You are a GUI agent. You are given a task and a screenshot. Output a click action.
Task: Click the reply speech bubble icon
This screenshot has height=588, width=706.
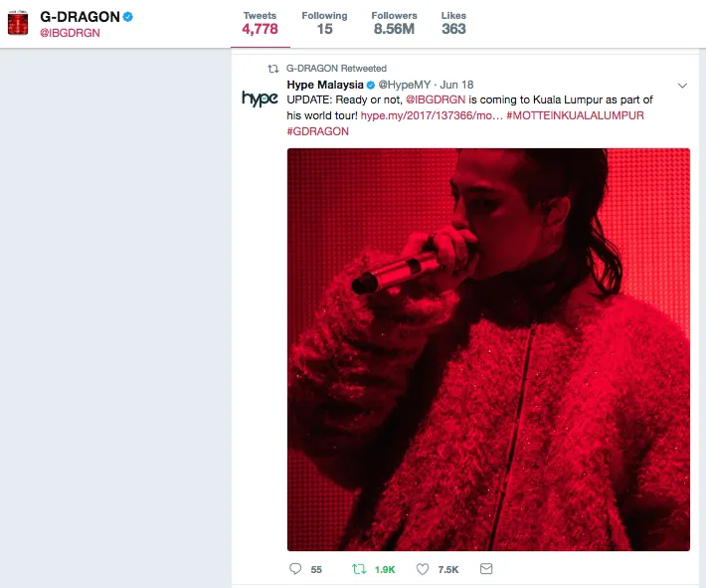[x=295, y=569]
